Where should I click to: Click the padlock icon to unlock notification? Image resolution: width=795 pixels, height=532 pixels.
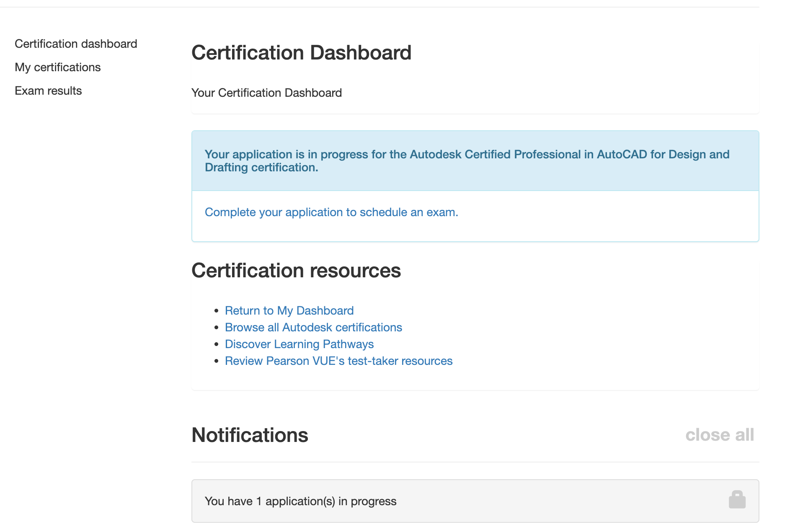pyautogui.click(x=736, y=499)
